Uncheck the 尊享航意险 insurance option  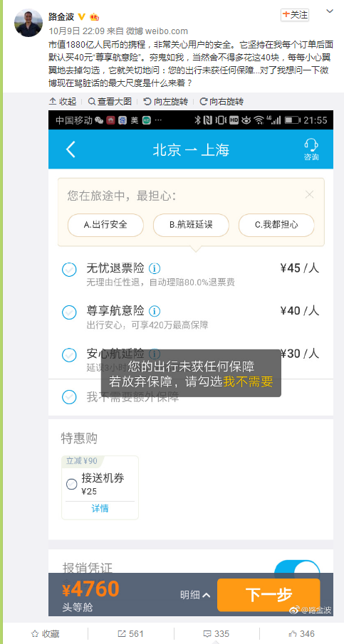[69, 312]
